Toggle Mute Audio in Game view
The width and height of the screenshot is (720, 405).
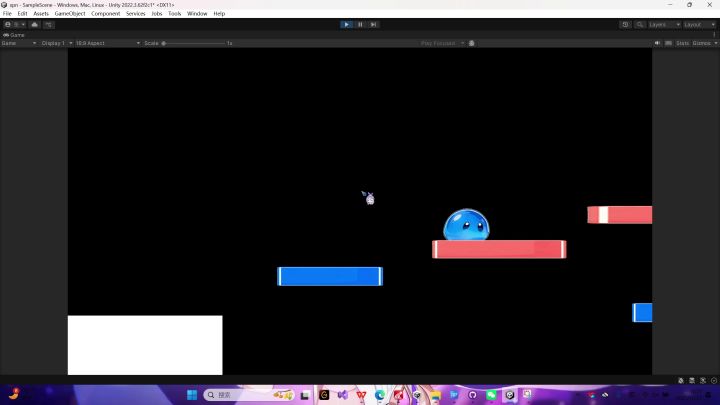coord(657,43)
